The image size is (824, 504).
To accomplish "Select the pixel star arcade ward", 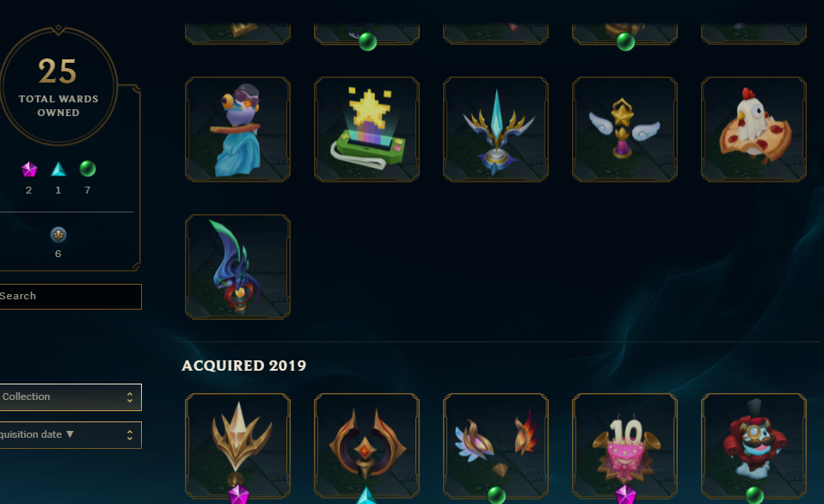I will (x=366, y=129).
